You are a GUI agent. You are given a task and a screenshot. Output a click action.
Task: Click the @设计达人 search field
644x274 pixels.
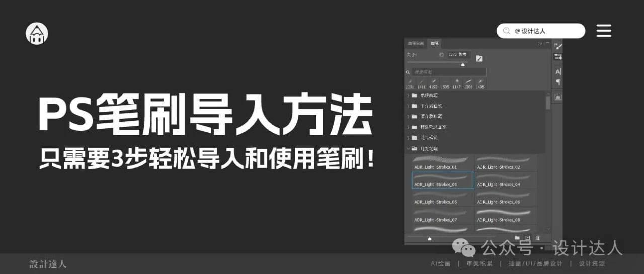click(x=540, y=31)
